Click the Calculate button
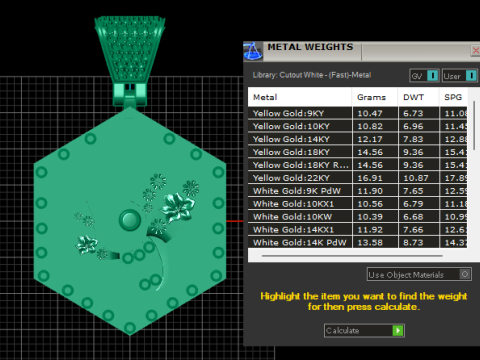The height and width of the screenshot is (360, 480). point(364,330)
